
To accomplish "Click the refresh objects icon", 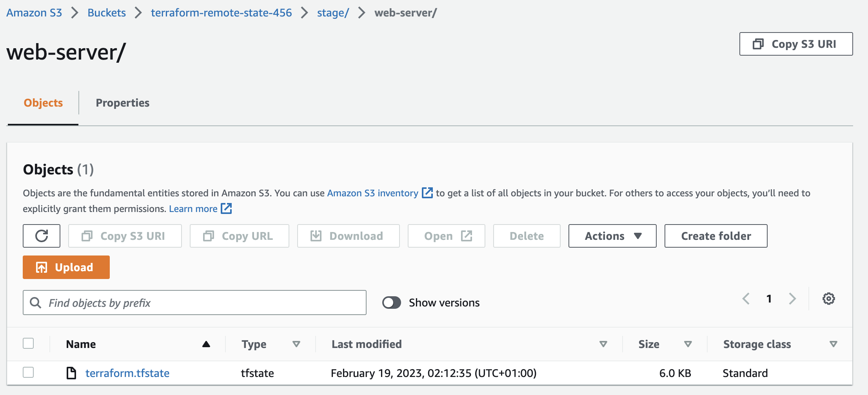I will 41,236.
